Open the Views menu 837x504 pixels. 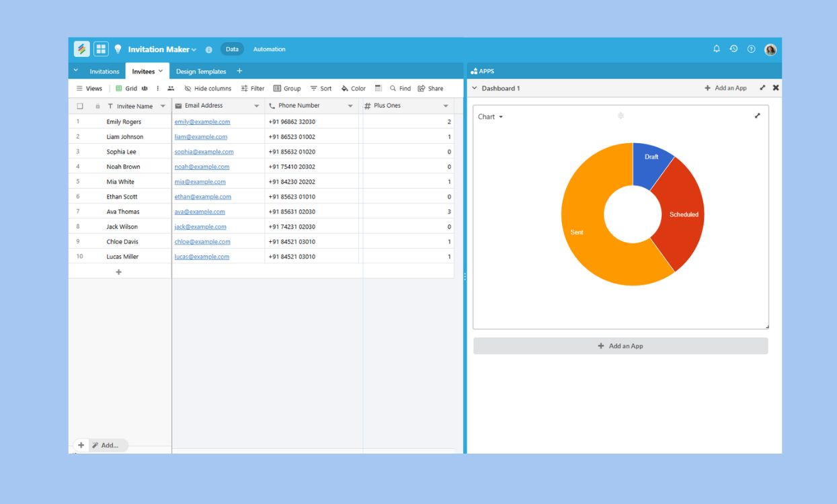click(89, 89)
